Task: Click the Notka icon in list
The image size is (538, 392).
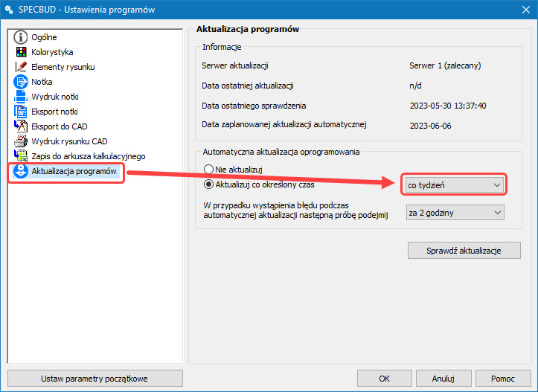Action: (21, 82)
